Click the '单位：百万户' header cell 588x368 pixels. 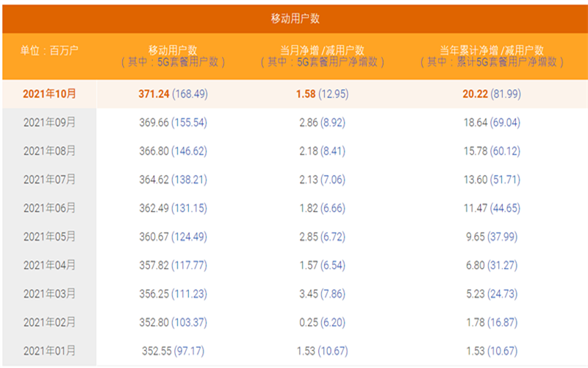pyautogui.click(x=49, y=50)
